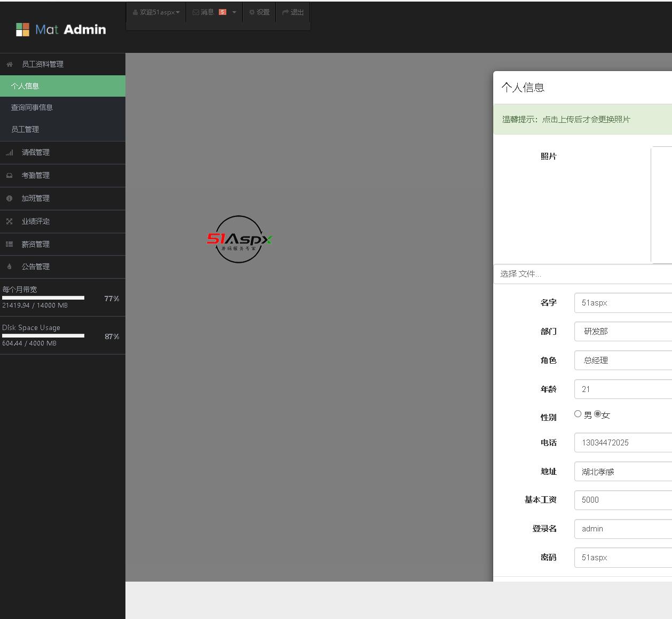672x619 pixels.
Task: Click the 77% bandwidth value
Action: 112,299
